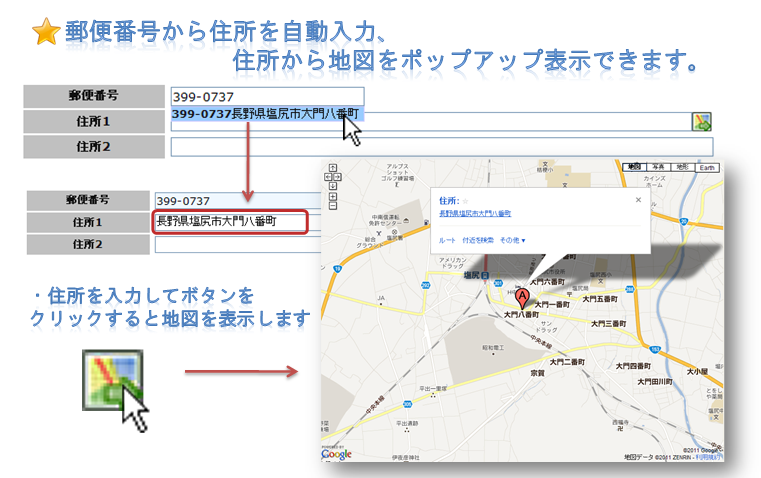Click the 大門五番町 label on the map
Image resolution: width=761 pixels, height=478 pixels.
coord(600,299)
